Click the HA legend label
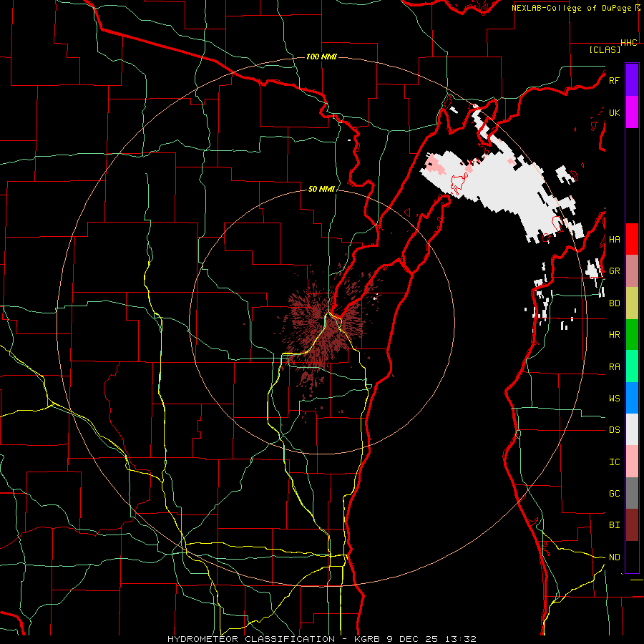644x644 pixels. pos(614,239)
